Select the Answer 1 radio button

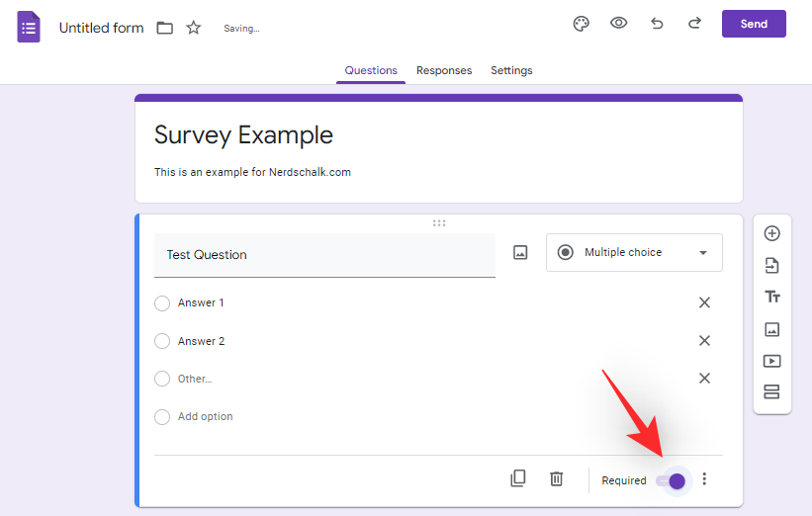tap(162, 303)
